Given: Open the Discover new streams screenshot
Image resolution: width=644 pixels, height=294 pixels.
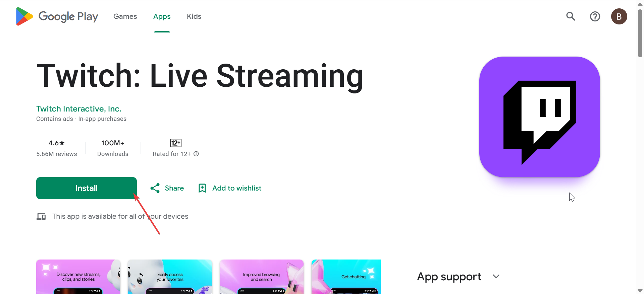Looking at the screenshot, I should click(78, 277).
